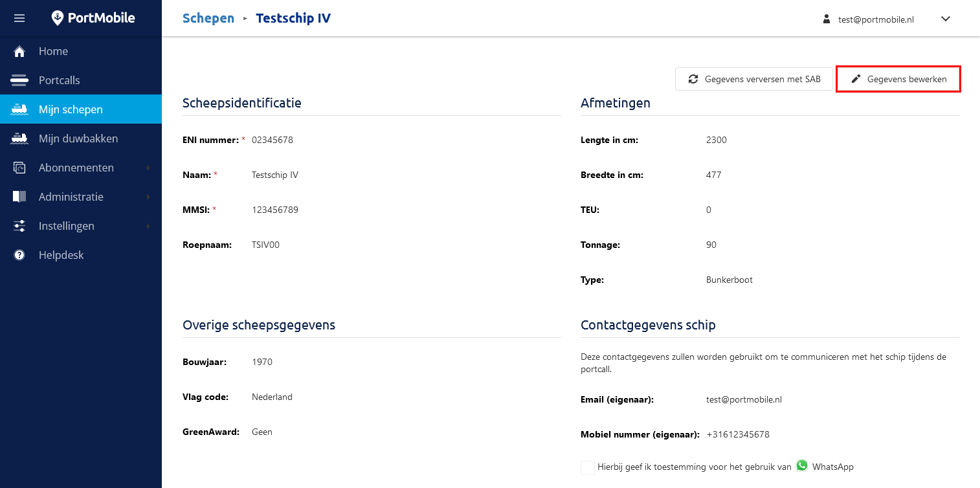Click Gegevens bewerken button
The width and height of the screenshot is (980, 488).
point(898,79)
